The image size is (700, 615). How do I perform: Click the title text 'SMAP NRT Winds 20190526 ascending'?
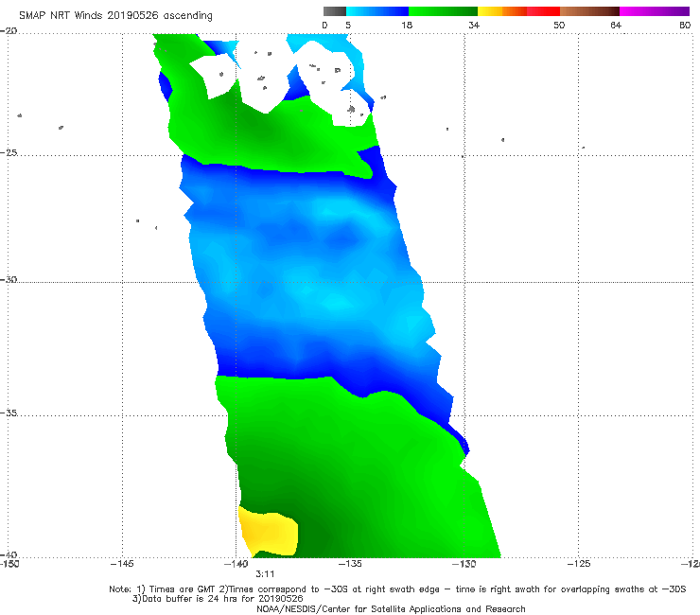tap(115, 16)
